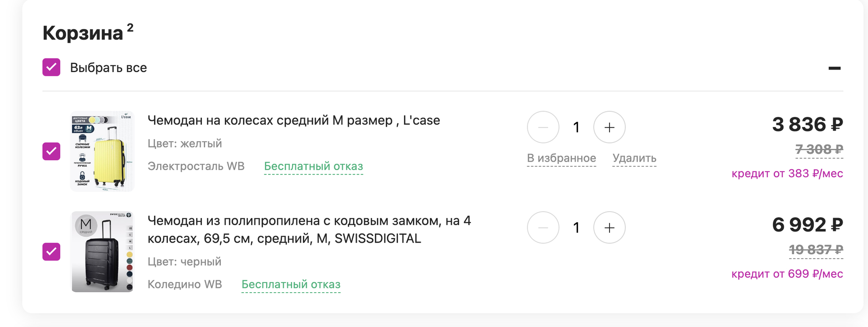Open 'Бесплатный отказ' info for Коледино item
This screenshot has height=327, width=868.
coord(291,284)
